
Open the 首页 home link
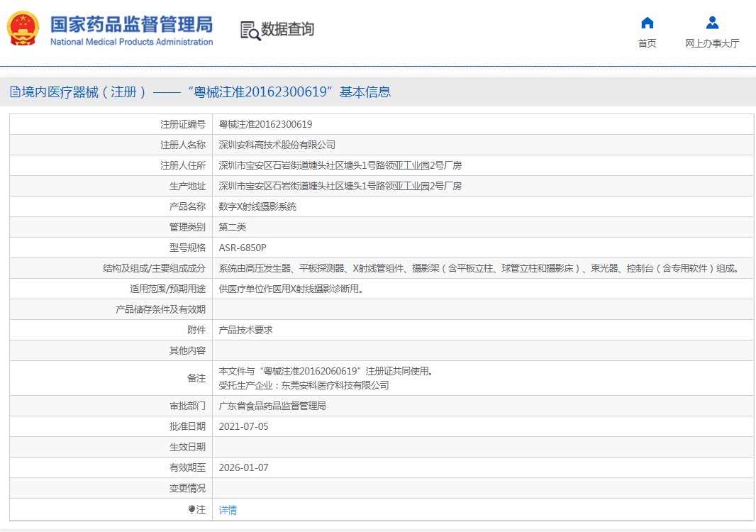[x=647, y=43]
